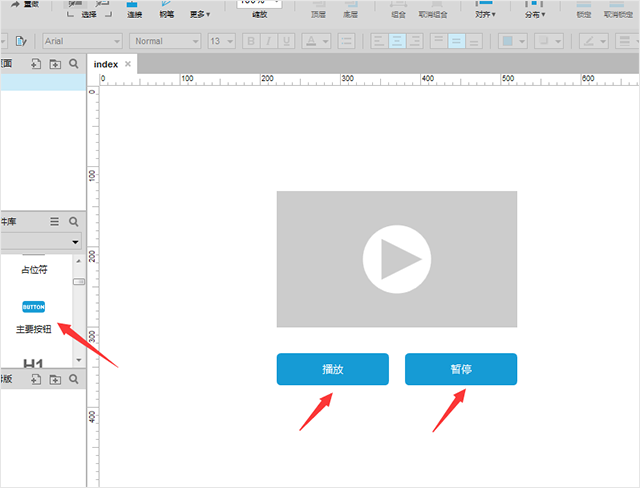Screen dimensions: 640x488
Task: Click the widget library scrollbar thumb
Action: pyautogui.click(x=79, y=282)
